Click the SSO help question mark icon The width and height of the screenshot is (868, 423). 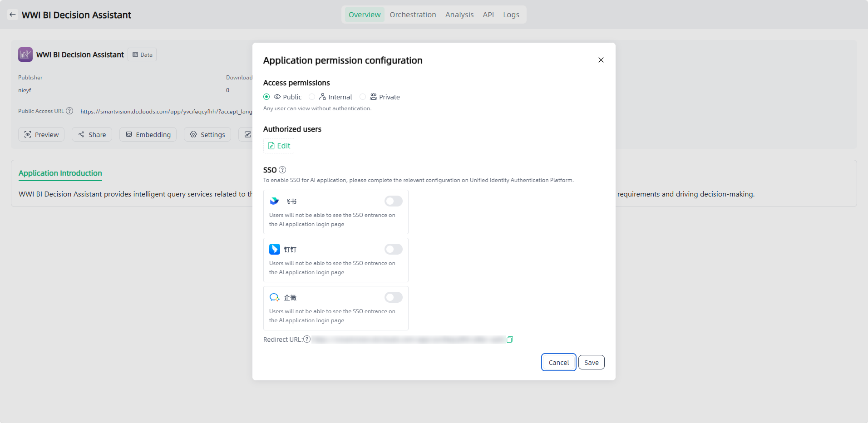282,170
